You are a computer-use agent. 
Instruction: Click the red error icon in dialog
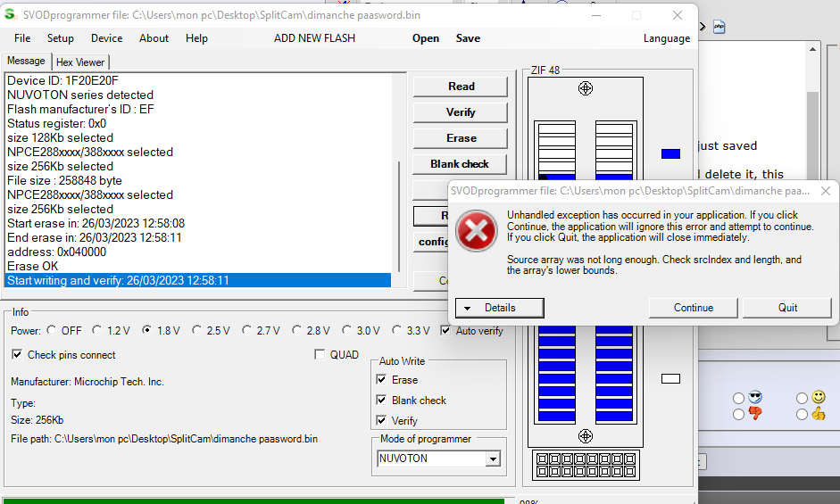point(477,231)
